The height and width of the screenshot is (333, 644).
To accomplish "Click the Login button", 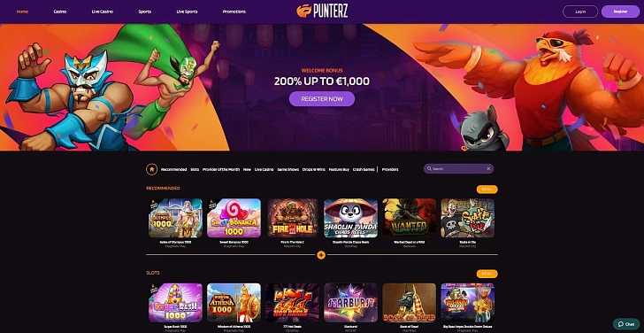I will pyautogui.click(x=580, y=12).
